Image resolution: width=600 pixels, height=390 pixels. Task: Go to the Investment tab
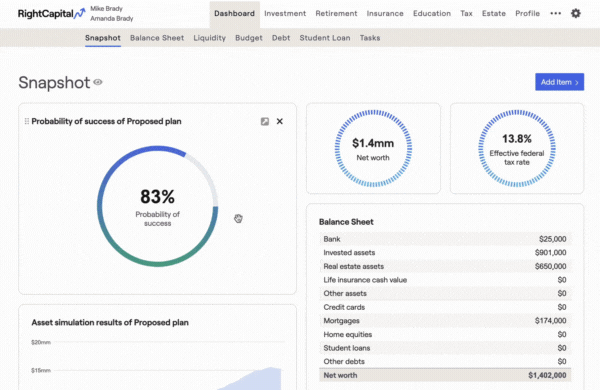point(285,13)
